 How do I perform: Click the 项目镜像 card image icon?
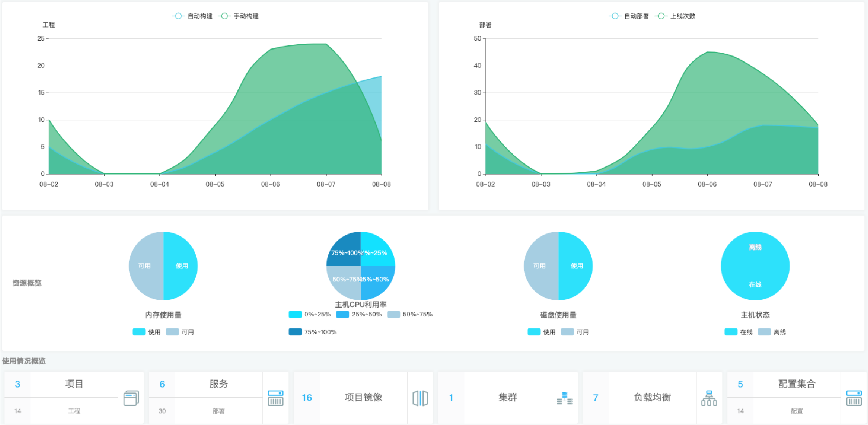click(420, 398)
